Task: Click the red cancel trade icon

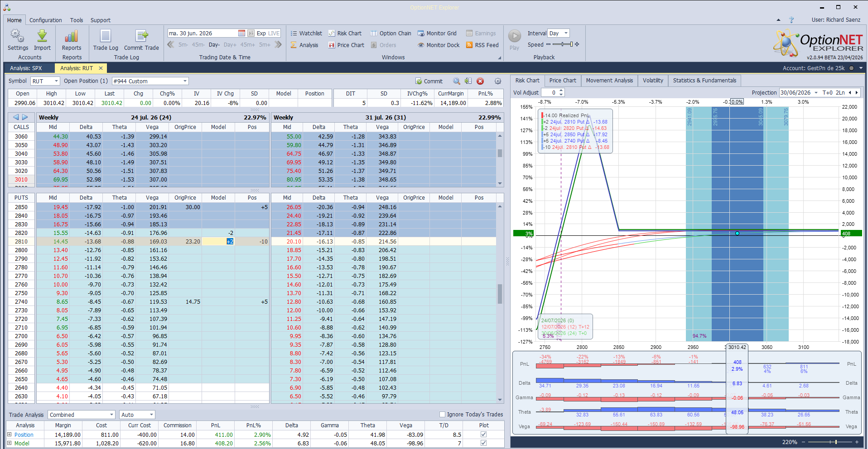Action: coord(480,81)
